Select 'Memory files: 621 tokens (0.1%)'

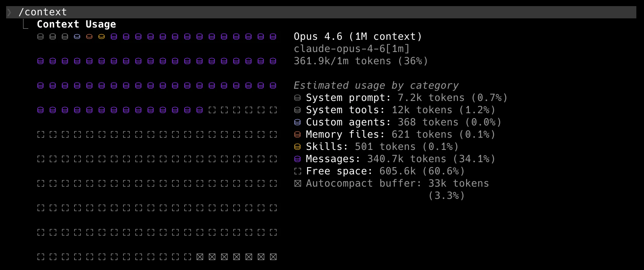(401, 135)
